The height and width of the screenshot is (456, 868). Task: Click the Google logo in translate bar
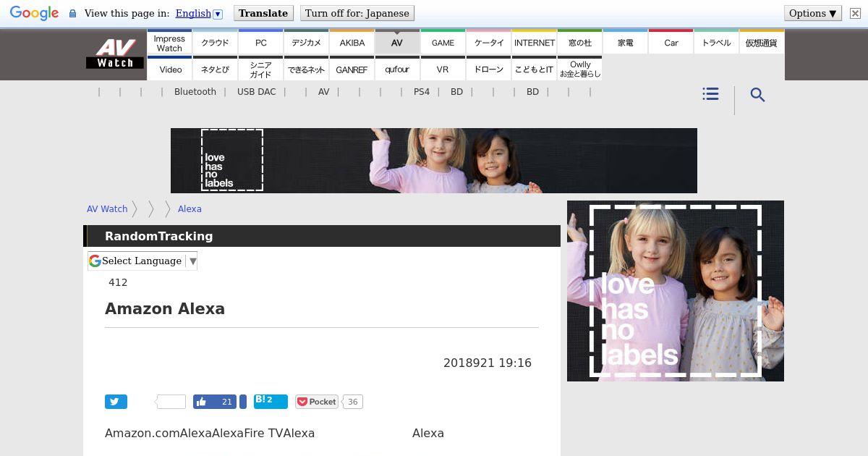(x=34, y=13)
